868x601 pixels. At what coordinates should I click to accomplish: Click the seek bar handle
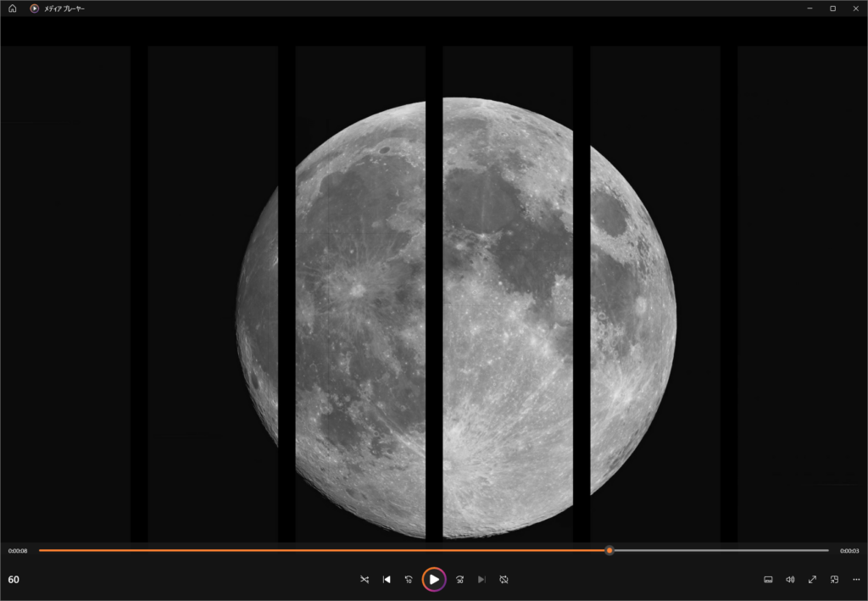point(609,550)
